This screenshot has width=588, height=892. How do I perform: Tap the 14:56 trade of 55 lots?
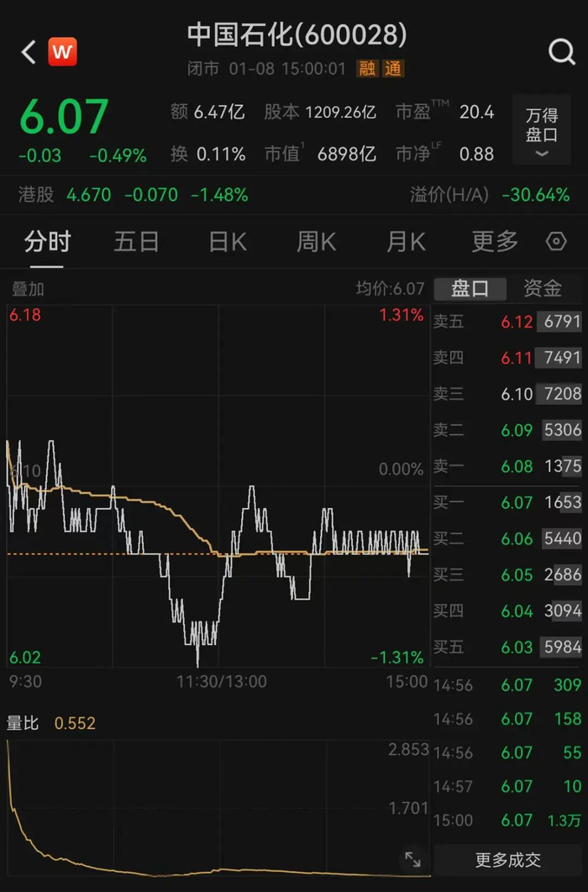(507, 753)
